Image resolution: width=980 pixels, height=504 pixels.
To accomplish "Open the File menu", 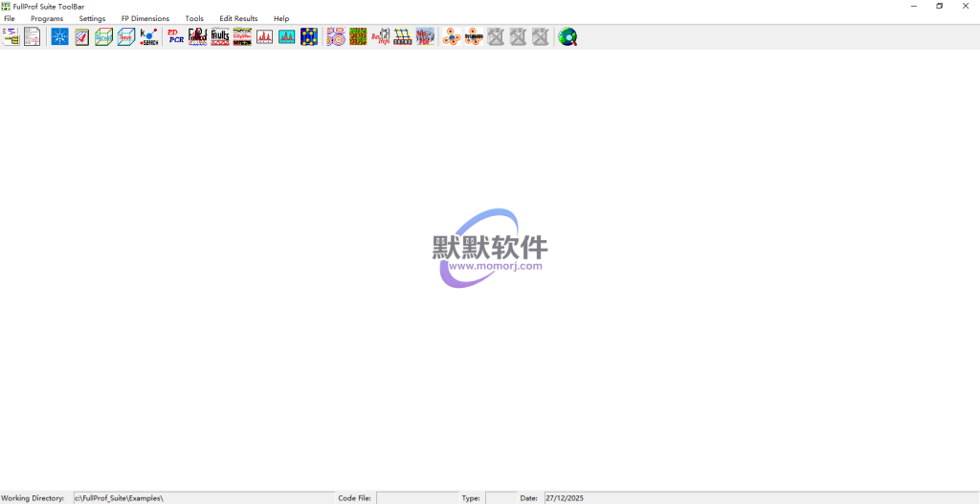I will 10,18.
